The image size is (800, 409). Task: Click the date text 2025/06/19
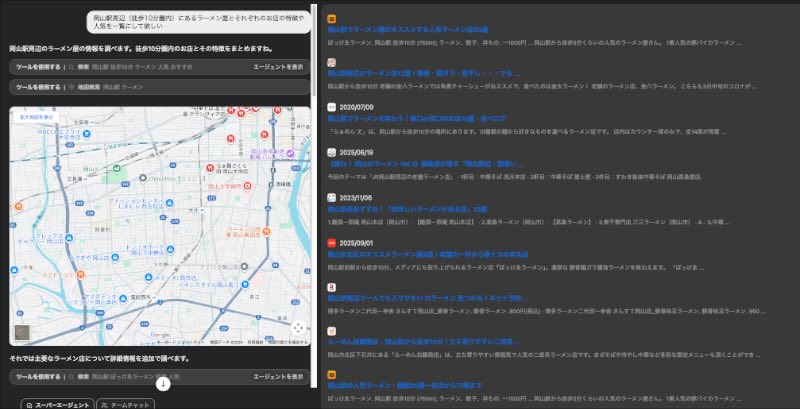(x=356, y=152)
